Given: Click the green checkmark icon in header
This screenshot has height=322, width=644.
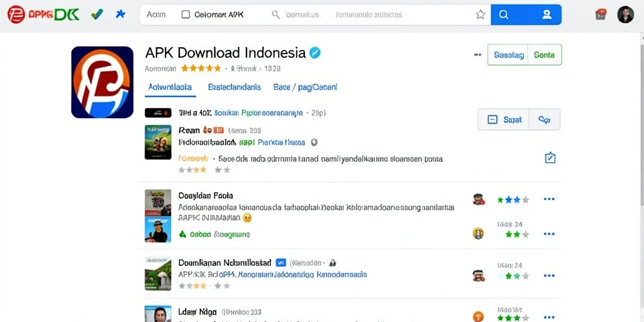Looking at the screenshot, I should point(97,14).
